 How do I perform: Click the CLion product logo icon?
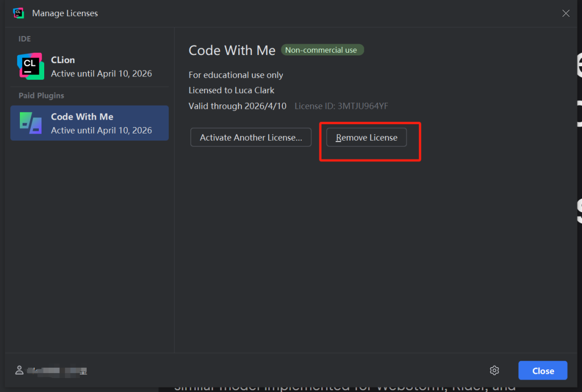click(31, 66)
